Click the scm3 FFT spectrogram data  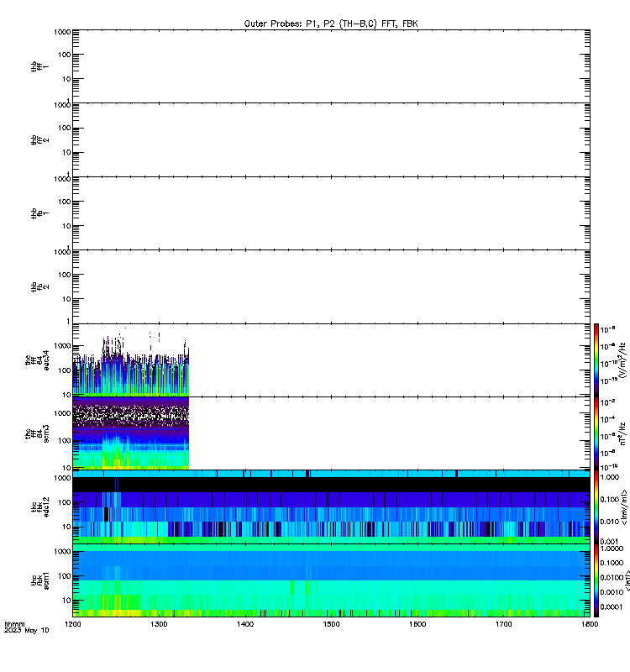point(131,433)
